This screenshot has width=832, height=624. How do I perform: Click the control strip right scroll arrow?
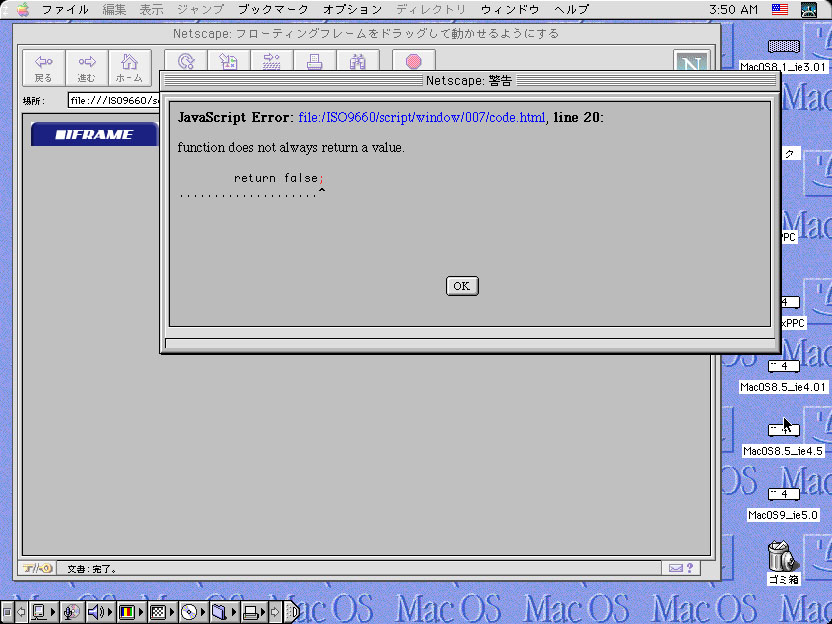point(275,612)
